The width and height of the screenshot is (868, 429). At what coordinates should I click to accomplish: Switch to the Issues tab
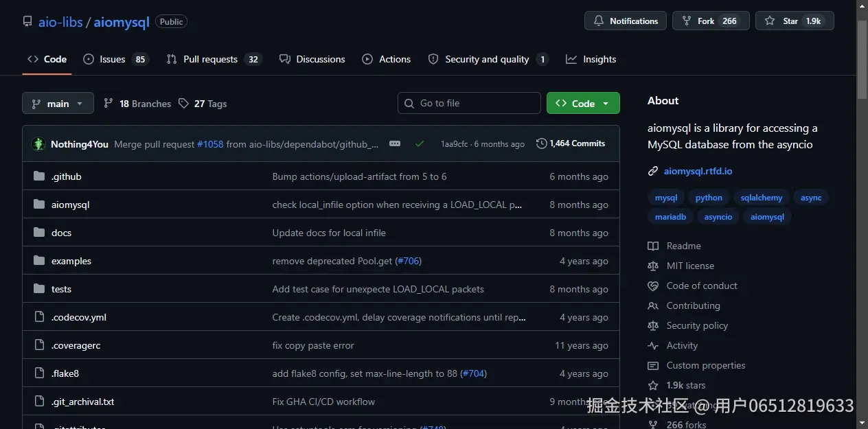pos(115,59)
